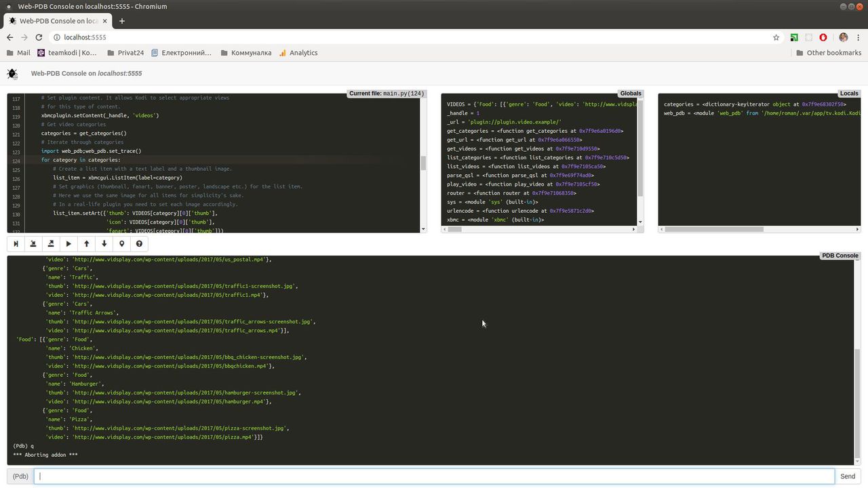Bookmark this page with the star icon
Viewport: 868px width, 488px height.
click(776, 37)
